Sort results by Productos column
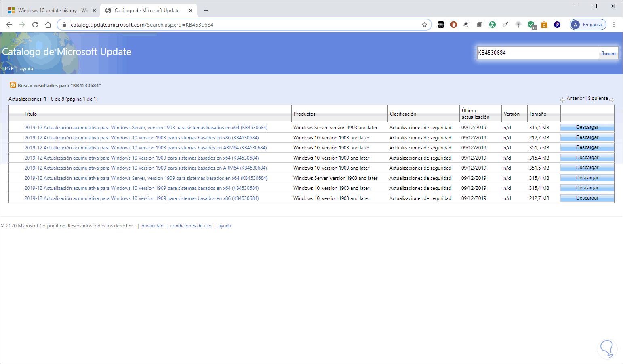 [x=305, y=114]
